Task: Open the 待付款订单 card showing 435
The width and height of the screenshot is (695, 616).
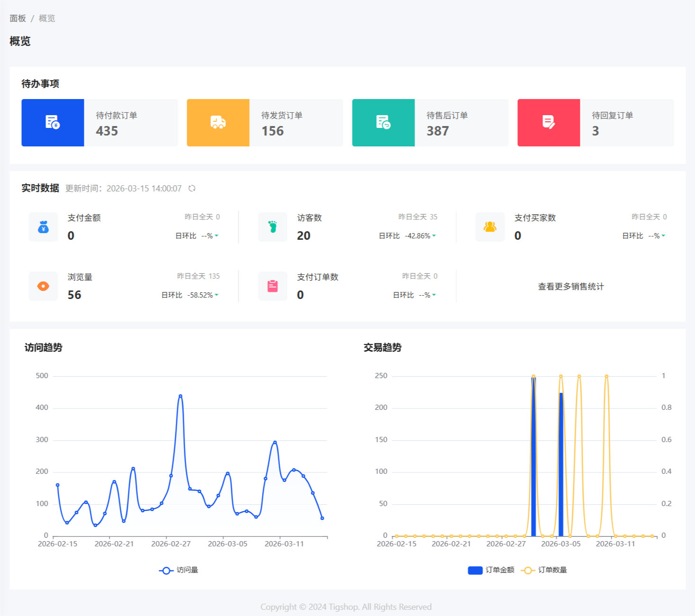Action: 99,123
